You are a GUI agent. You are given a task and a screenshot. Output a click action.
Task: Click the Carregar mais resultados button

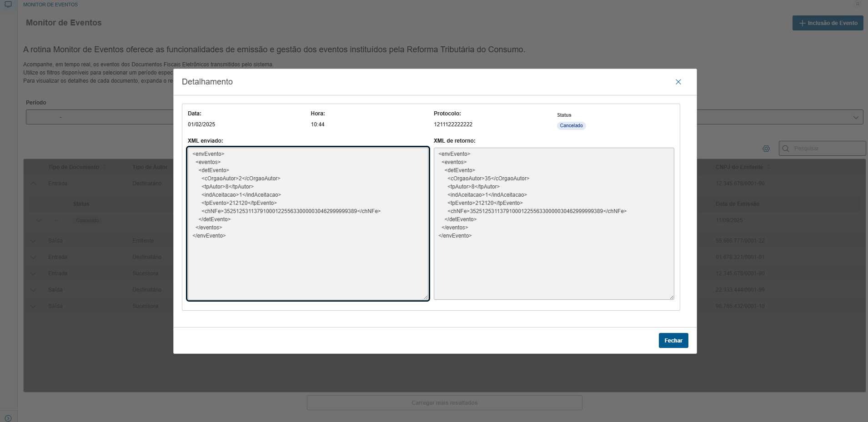point(444,403)
